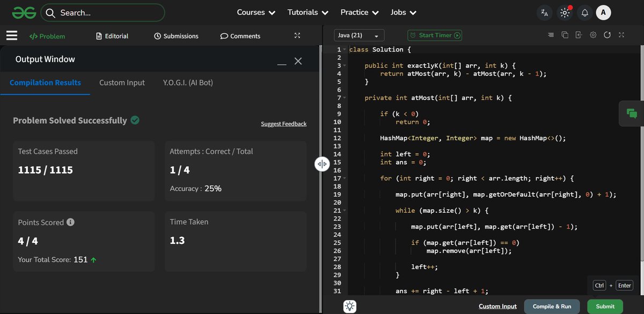Click the 'map.remove(arr[left]);' code line
Screen dimensions: 644x314
tap(469, 251)
